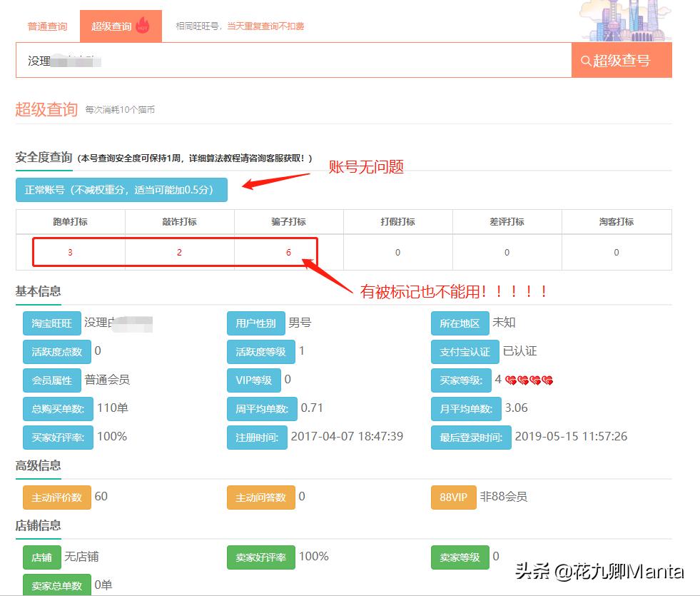Click the 跑单打标 column header
Viewport: 700px width, 596px height.
click(x=69, y=221)
